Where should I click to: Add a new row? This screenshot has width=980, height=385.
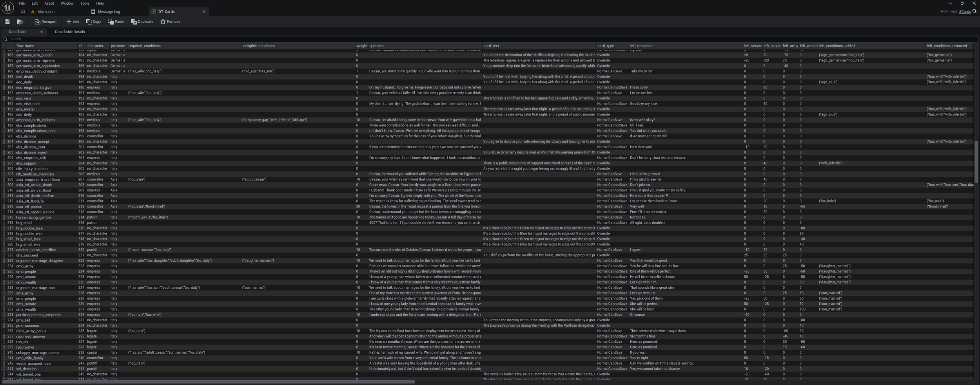point(73,22)
